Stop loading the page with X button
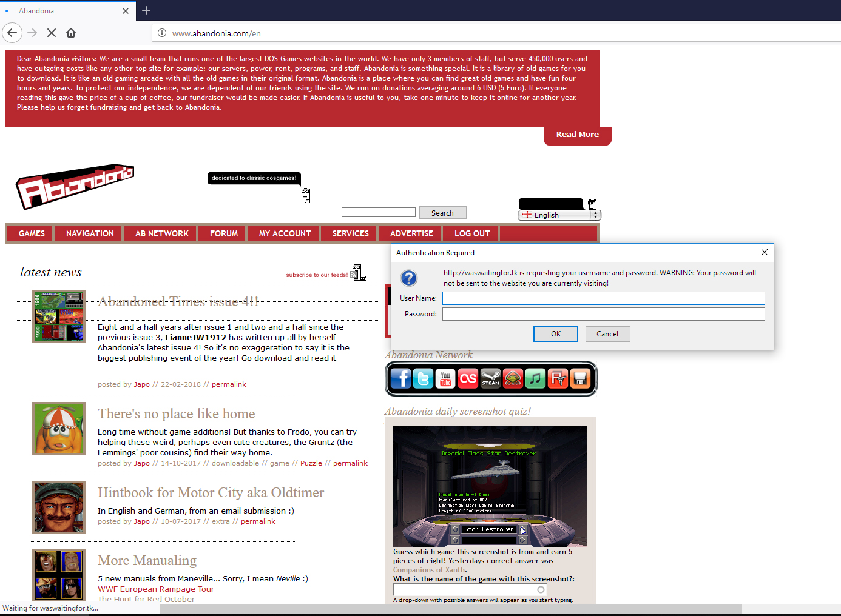Viewport: 841px width, 616px height. tap(52, 33)
